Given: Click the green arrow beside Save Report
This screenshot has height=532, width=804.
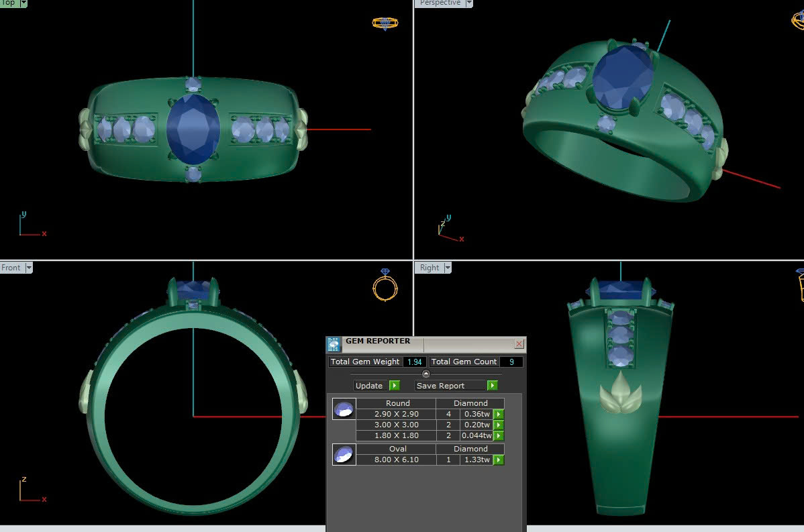Looking at the screenshot, I should pos(493,386).
